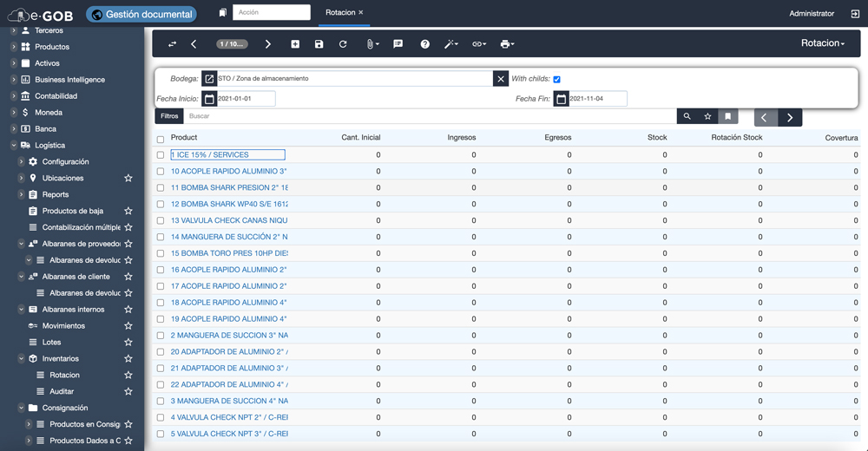The width and height of the screenshot is (868, 451).
Task: Switch to the Rotacion tab
Action: (340, 13)
